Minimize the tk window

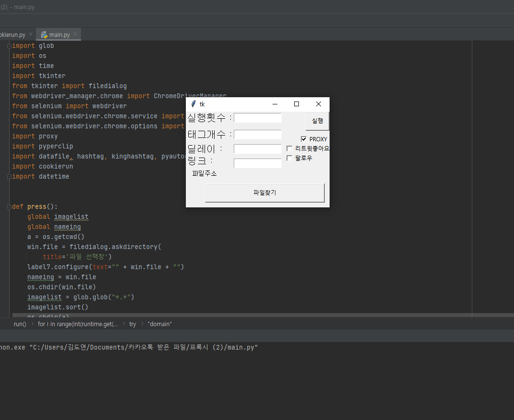pyautogui.click(x=275, y=104)
